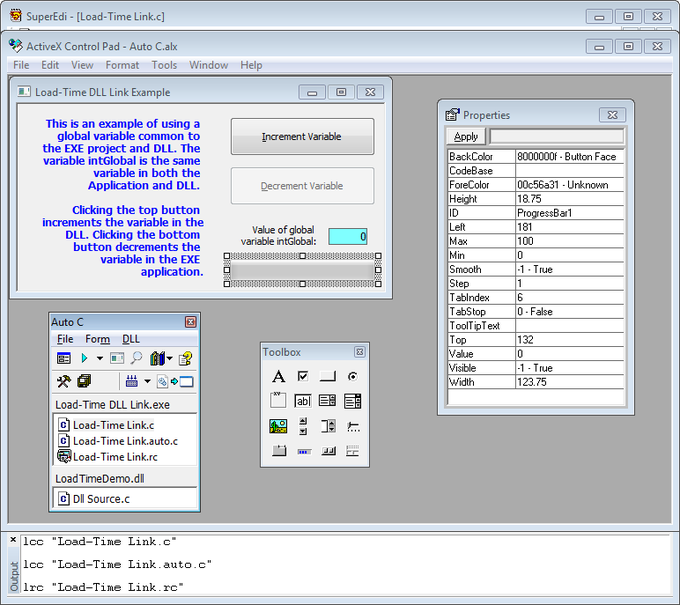Expand the dropdown arrow beside Run icon
Viewport: 680px width, 605px height.
[x=100, y=358]
